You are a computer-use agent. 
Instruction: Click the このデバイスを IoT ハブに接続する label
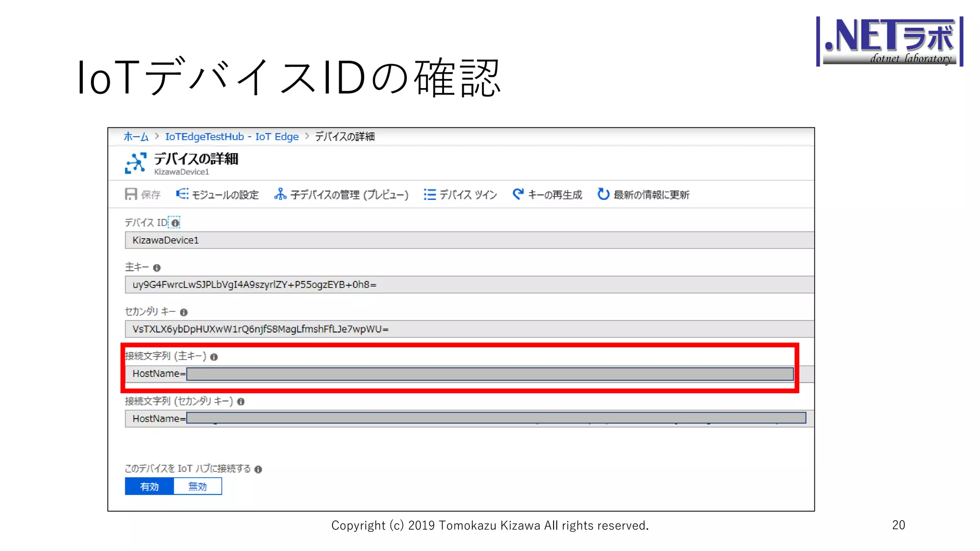pyautogui.click(x=188, y=469)
